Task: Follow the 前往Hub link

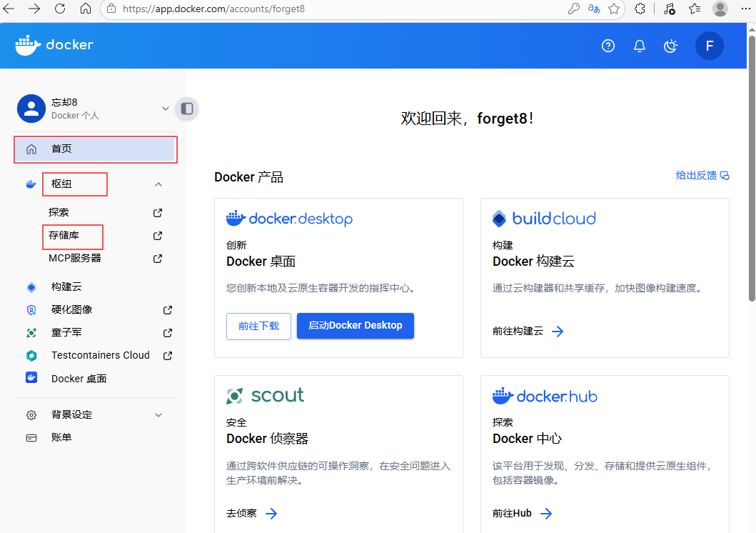Action: (x=522, y=513)
